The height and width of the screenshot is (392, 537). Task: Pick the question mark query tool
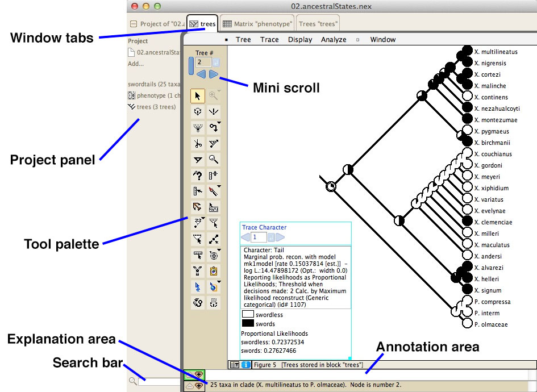pyautogui.click(x=197, y=176)
